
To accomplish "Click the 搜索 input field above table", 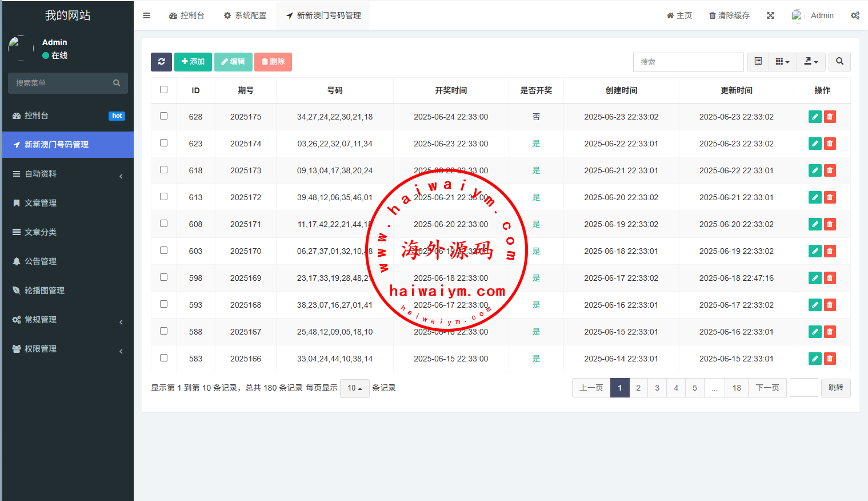I will coord(688,62).
